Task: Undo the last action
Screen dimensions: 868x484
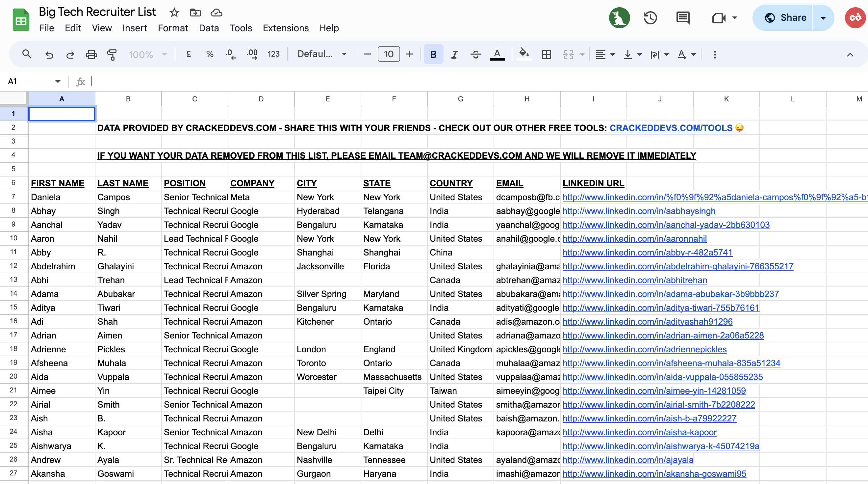Action: (49, 54)
